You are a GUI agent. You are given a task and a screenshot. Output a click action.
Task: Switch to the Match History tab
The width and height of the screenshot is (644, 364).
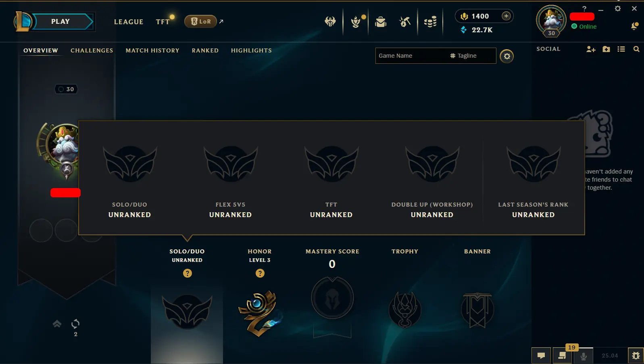coord(152,50)
